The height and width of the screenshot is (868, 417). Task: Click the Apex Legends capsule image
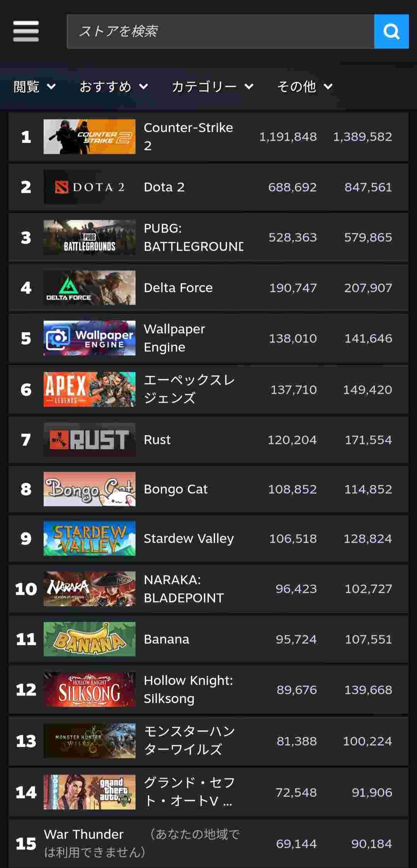point(90,389)
